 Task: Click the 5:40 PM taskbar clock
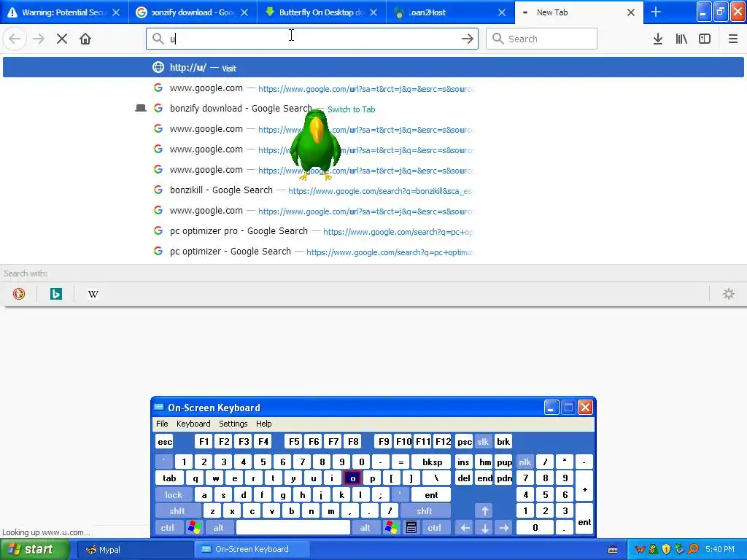click(720, 550)
